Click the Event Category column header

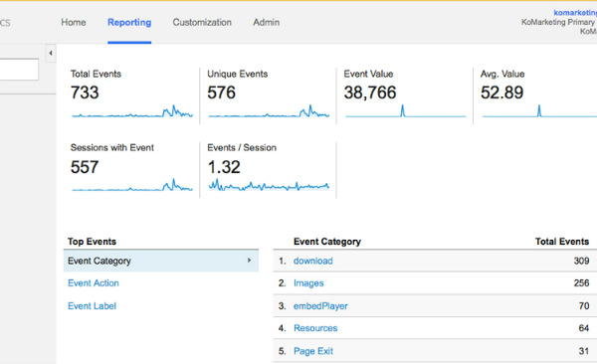pos(327,242)
